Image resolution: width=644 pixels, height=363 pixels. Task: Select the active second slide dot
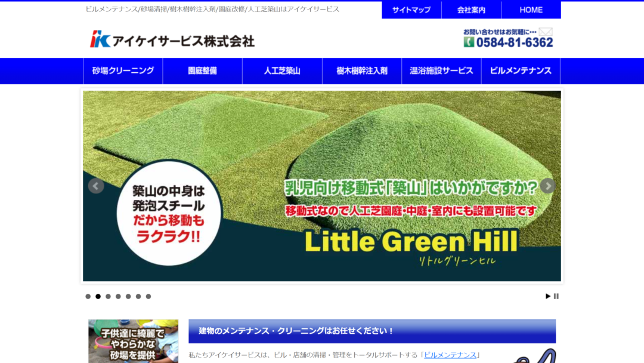tap(98, 296)
